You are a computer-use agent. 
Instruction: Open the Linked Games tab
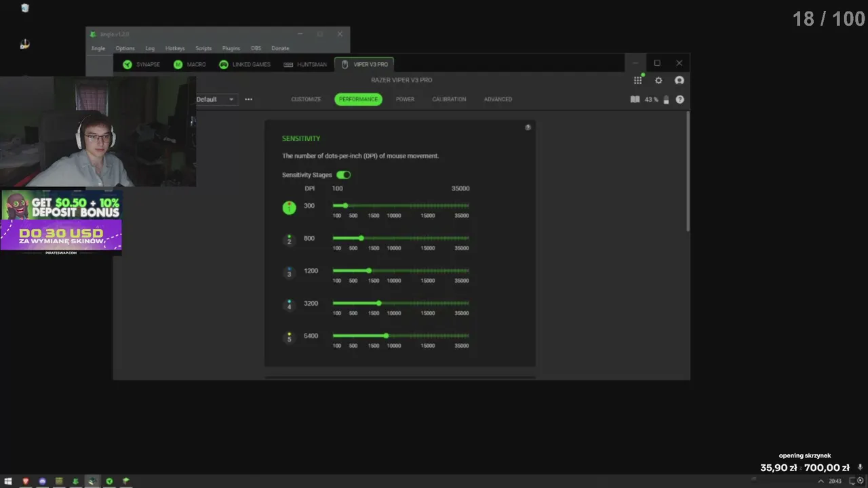[x=244, y=64]
